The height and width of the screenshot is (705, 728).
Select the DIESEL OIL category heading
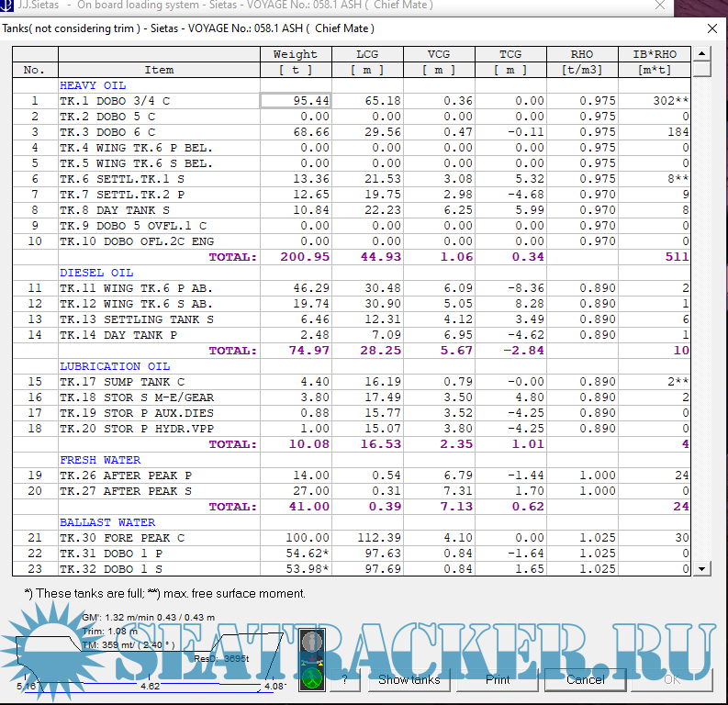pos(96,273)
